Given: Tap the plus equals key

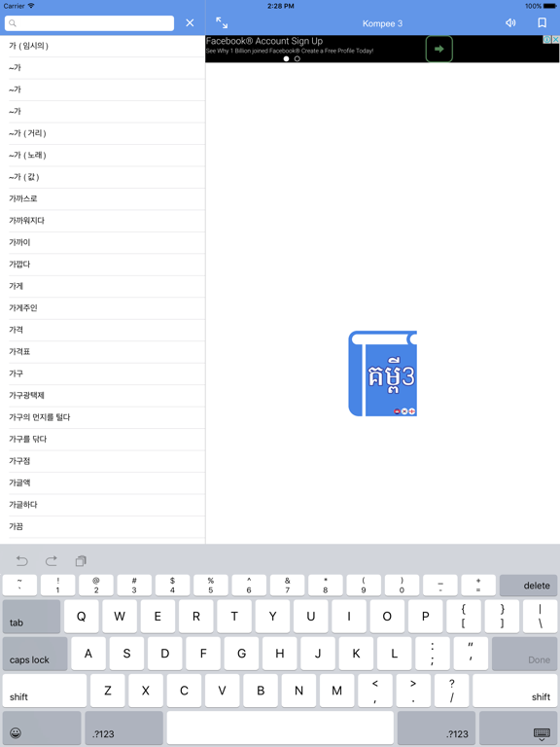Looking at the screenshot, I should click(478, 585).
